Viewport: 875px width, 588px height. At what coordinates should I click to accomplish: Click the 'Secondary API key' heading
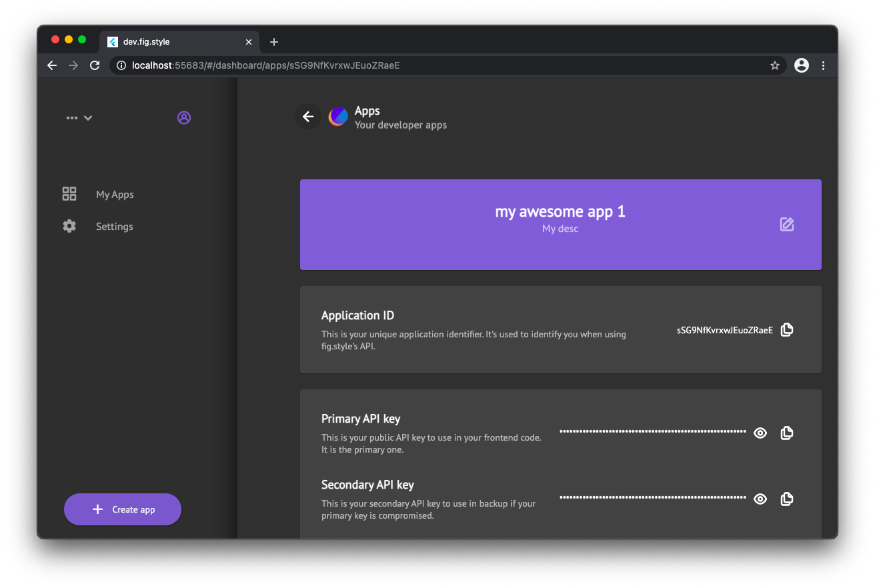click(367, 485)
